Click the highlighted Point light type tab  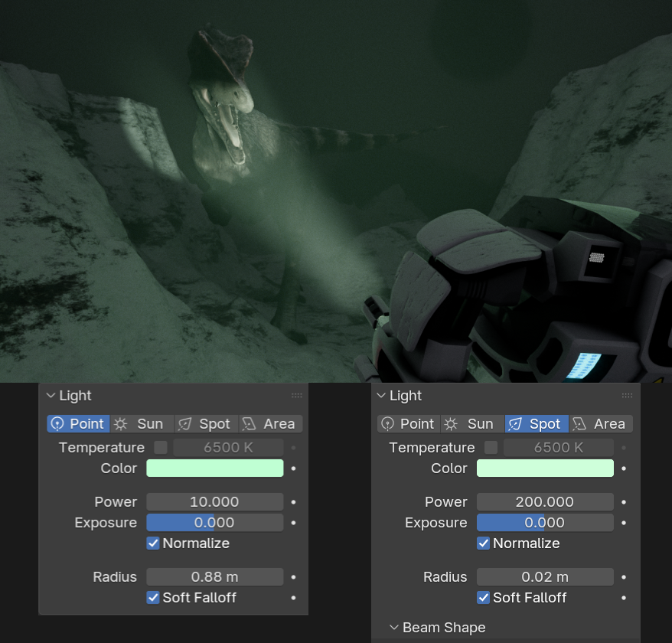tap(78, 424)
